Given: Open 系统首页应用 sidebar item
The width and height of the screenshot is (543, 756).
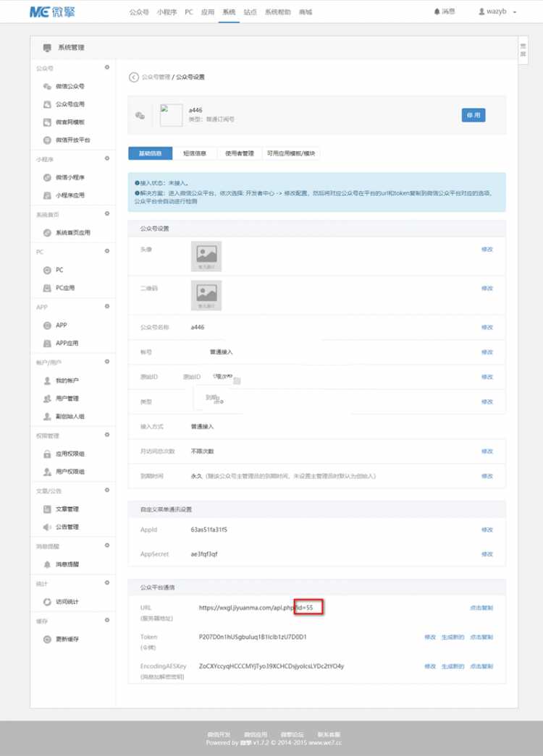Looking at the screenshot, I should click(x=72, y=232).
